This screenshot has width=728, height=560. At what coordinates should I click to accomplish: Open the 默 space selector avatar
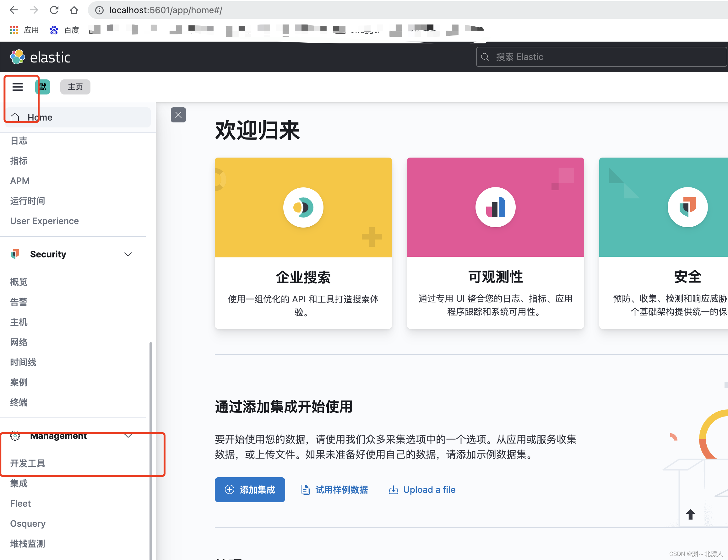(x=42, y=87)
